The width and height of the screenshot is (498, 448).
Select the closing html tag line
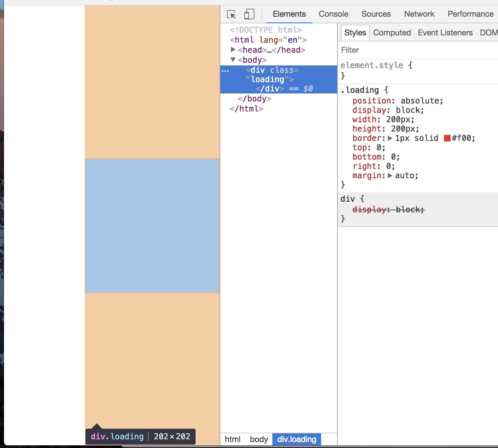(246, 109)
